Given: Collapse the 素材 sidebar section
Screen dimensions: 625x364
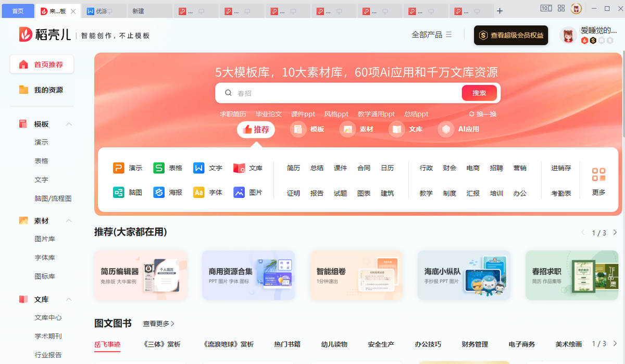Looking at the screenshot, I should point(69,221).
